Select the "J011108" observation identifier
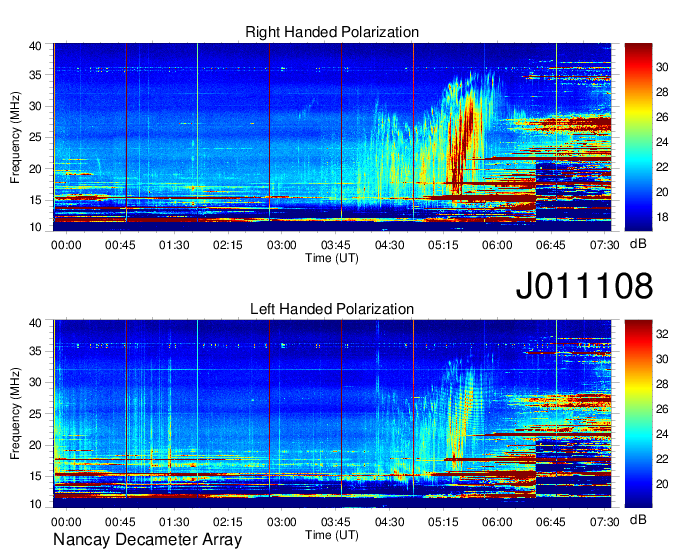The image size is (680, 552). click(x=584, y=285)
